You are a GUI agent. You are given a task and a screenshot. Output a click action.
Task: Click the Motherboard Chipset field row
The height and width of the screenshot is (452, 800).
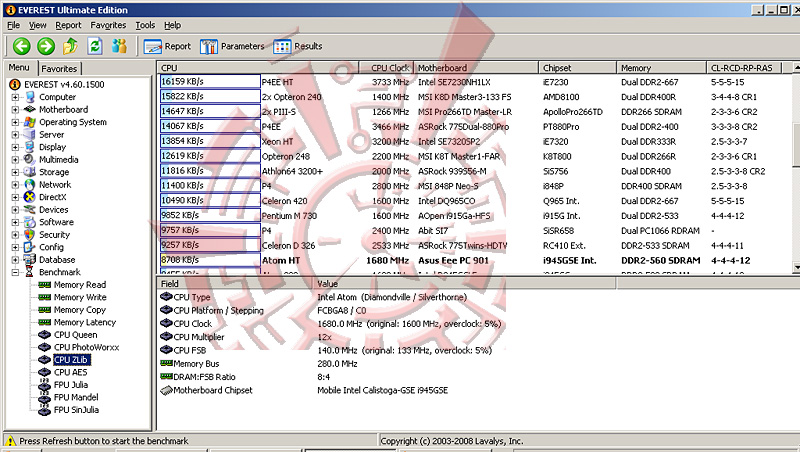coord(387,390)
